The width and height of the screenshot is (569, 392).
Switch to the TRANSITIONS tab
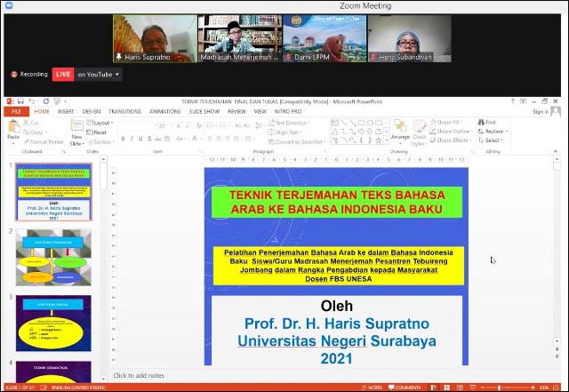point(124,111)
